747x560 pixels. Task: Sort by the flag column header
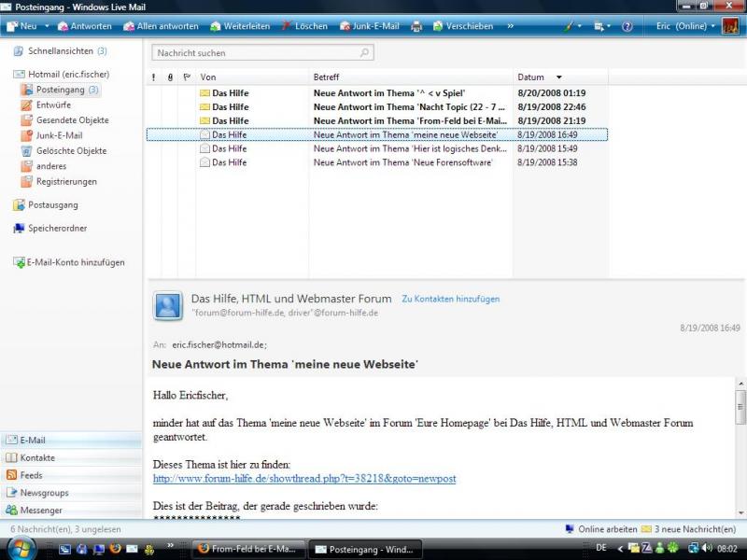pyautogui.click(x=187, y=77)
